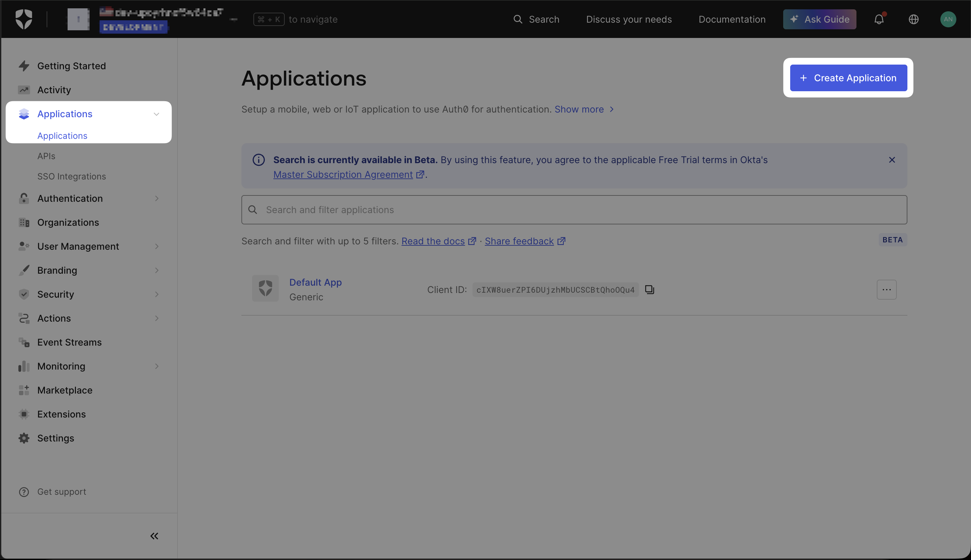
Task: Expand the Branding section chevron
Action: point(157,270)
